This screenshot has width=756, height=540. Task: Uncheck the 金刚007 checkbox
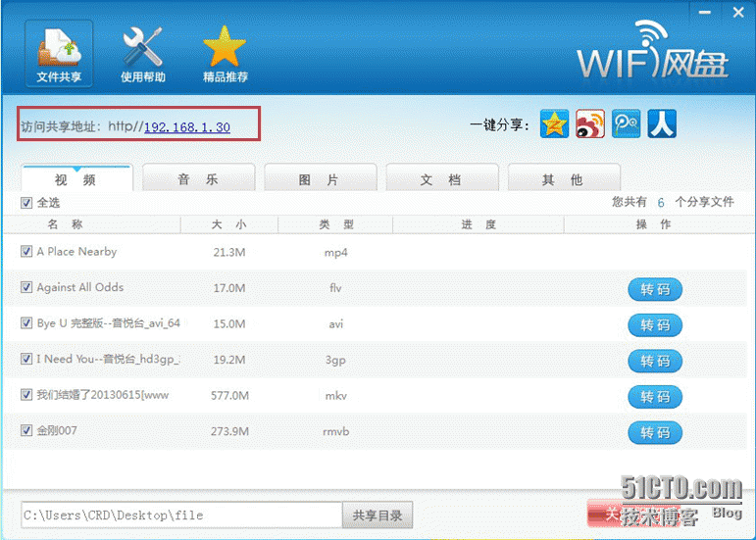(26, 430)
